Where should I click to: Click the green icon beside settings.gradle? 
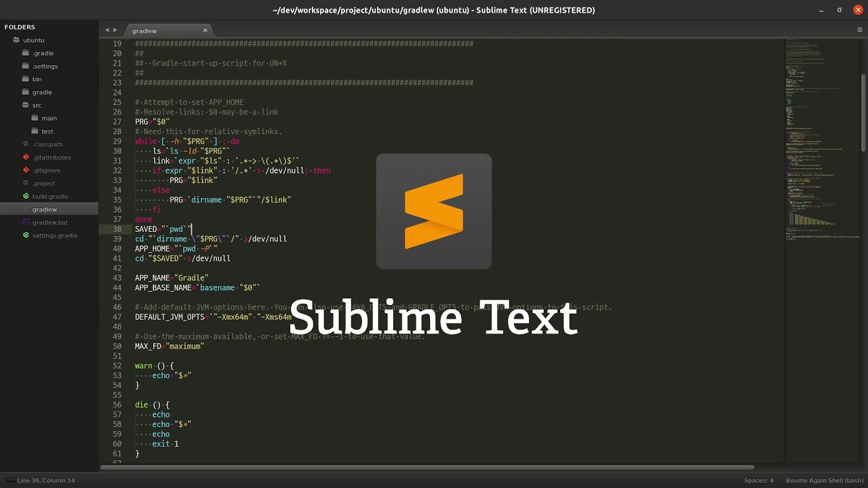tap(26, 235)
